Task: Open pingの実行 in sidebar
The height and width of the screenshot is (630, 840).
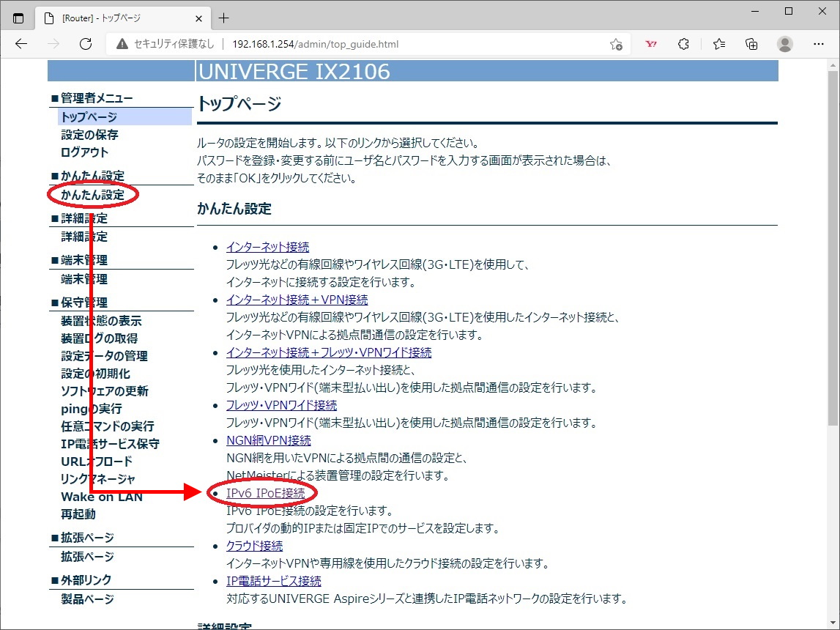Action: 92,409
